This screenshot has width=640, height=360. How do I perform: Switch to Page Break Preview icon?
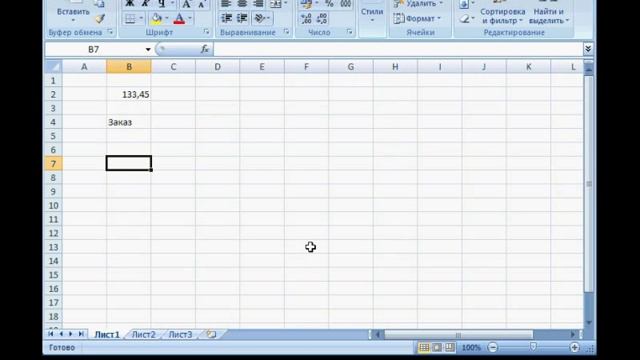point(450,347)
